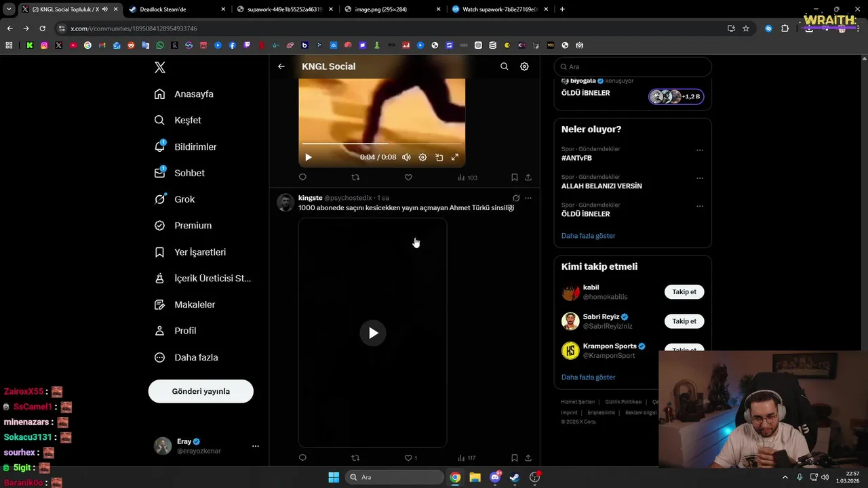Open Steam from the taskbar
Image resolution: width=868 pixels, height=488 pixels.
pyautogui.click(x=515, y=477)
